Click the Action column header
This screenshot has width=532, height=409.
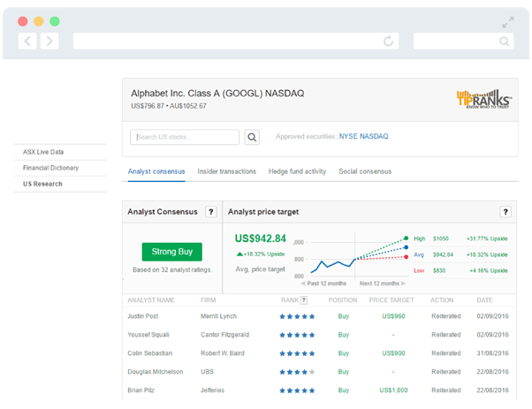pos(442,300)
